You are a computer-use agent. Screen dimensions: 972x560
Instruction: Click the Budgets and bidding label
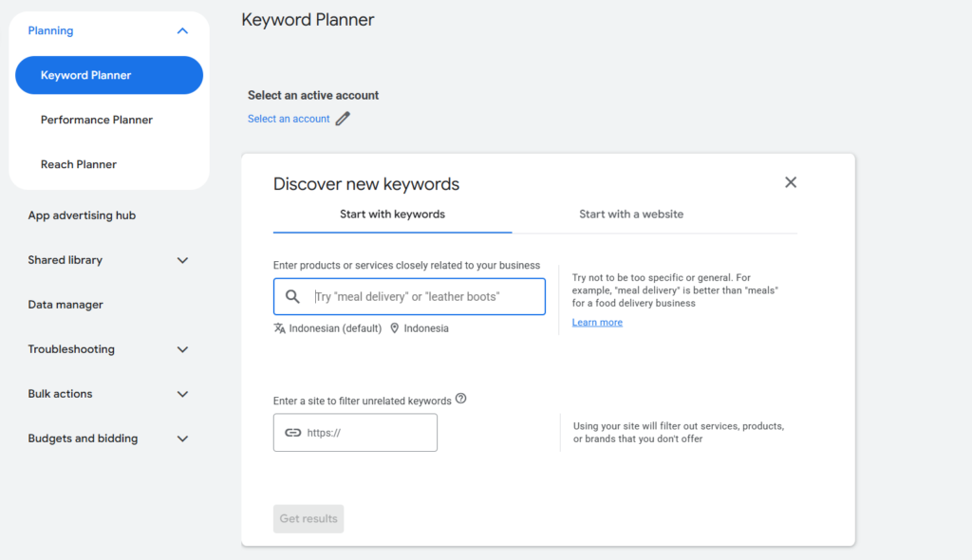(x=84, y=439)
